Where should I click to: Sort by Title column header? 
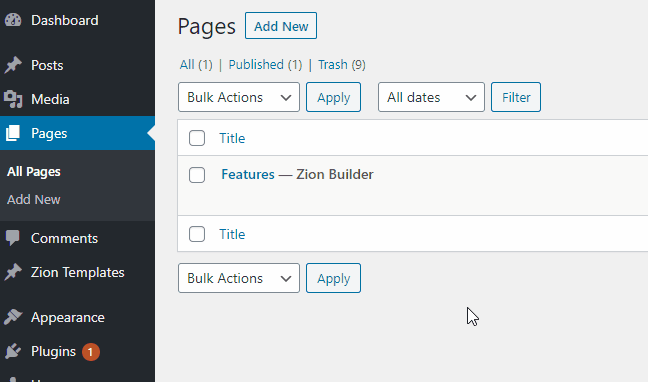pyautogui.click(x=232, y=138)
